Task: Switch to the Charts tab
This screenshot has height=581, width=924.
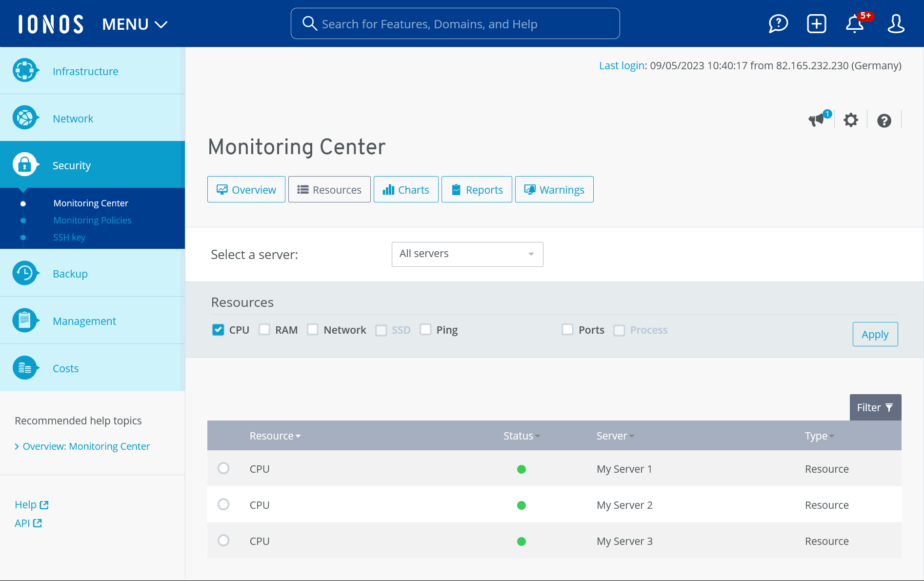Action: (406, 189)
